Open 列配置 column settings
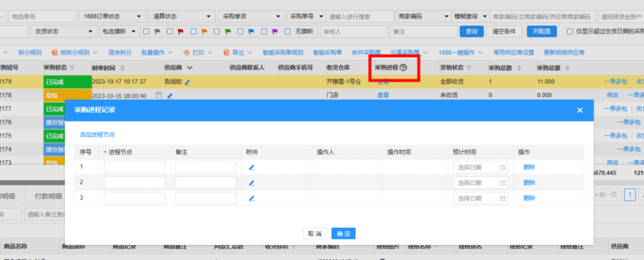 pyautogui.click(x=541, y=31)
